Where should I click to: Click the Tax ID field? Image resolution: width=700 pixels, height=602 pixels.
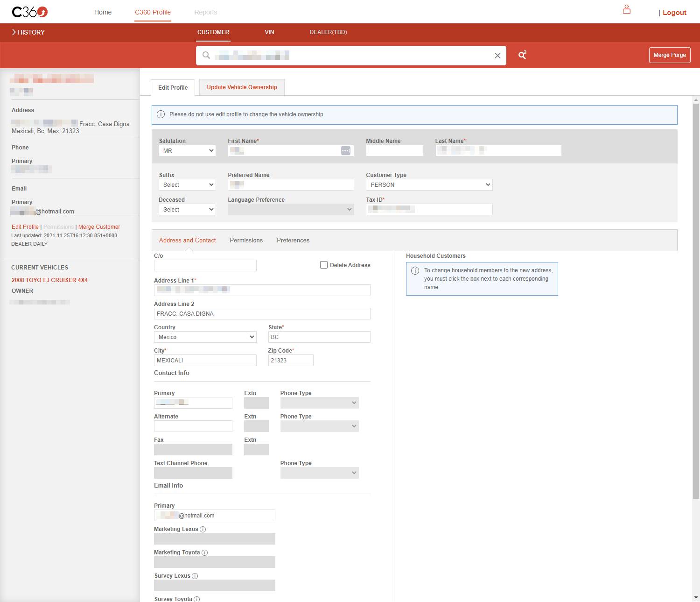coord(429,209)
